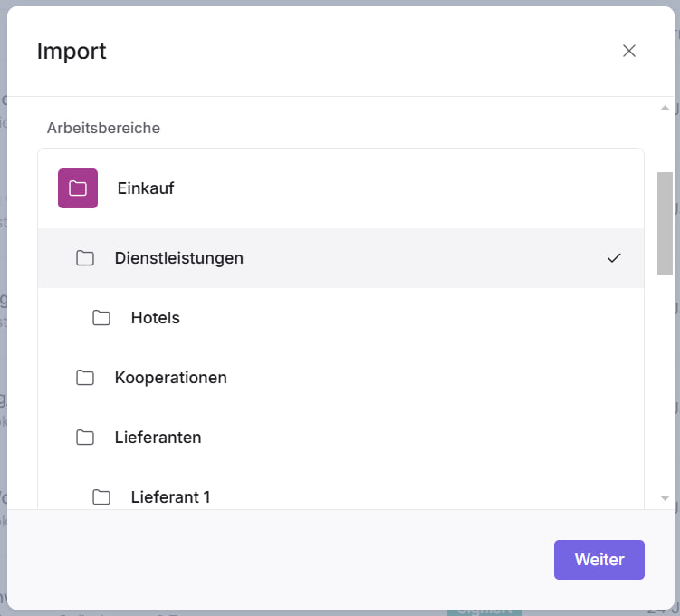This screenshot has height=616, width=680.
Task: Select the Einkauf workspace label
Action: (146, 188)
